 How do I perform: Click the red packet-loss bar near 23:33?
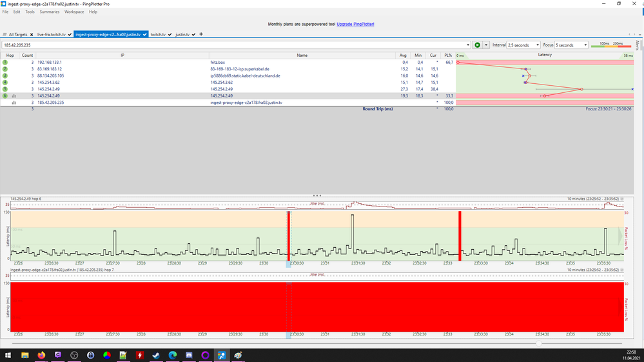(x=460, y=236)
